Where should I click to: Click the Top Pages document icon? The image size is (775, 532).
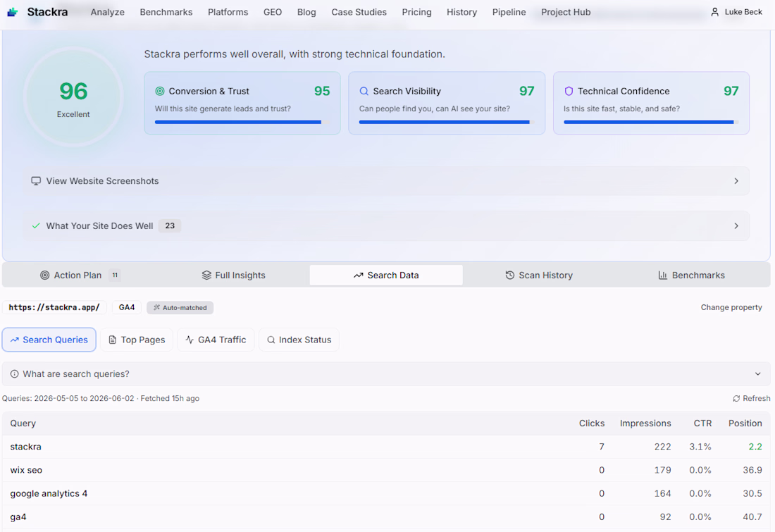click(112, 340)
